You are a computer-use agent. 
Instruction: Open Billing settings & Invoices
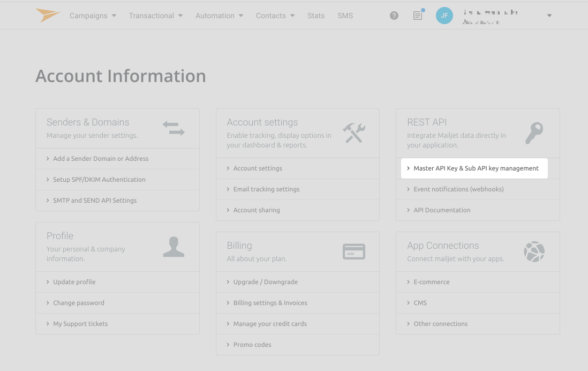coord(270,302)
